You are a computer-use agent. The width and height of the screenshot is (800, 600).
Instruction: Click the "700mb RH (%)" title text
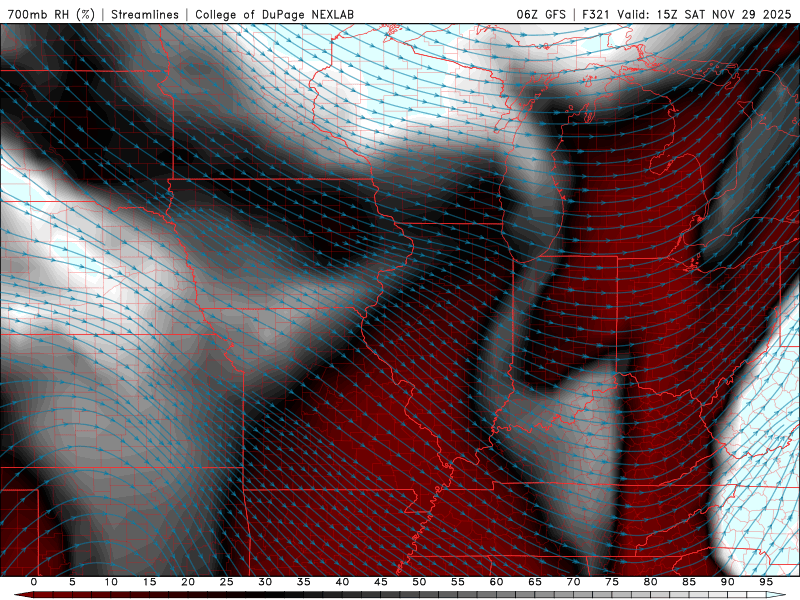[51, 14]
